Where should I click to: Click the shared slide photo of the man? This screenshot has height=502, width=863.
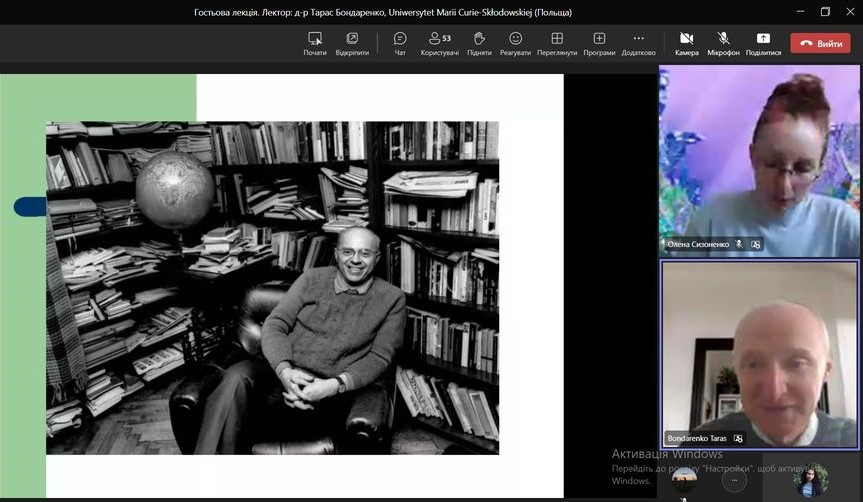(x=272, y=288)
